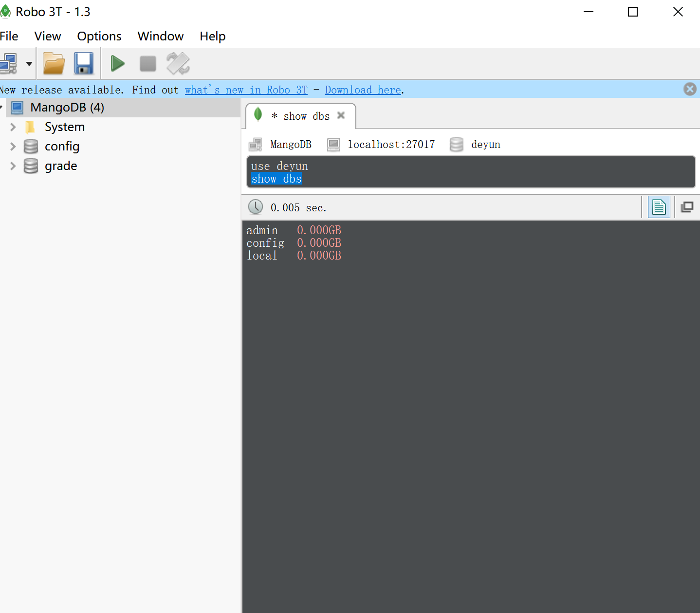Click the System folder icon
Viewport: 700px width, 613px height.
pos(30,127)
